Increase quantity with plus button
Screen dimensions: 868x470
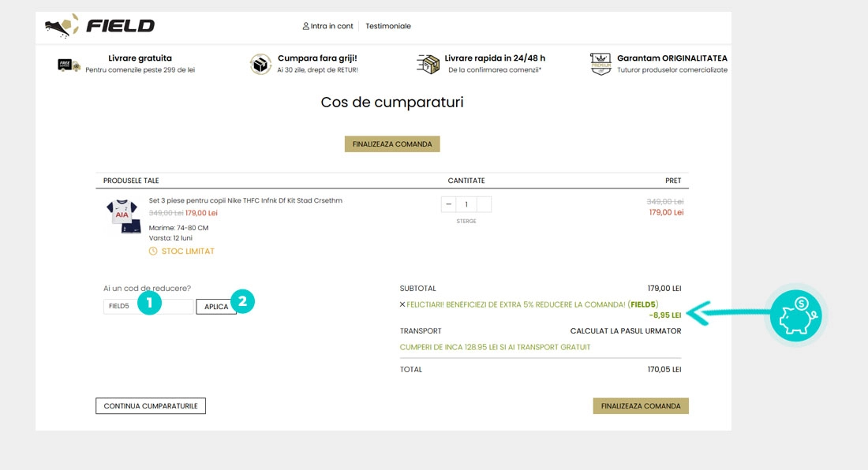[x=484, y=204]
